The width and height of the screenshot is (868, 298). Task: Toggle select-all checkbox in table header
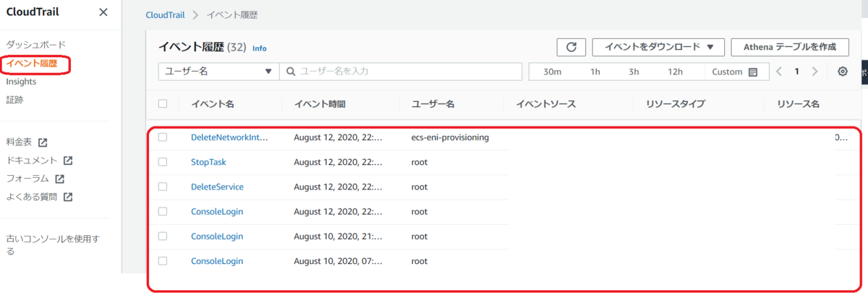click(x=163, y=104)
